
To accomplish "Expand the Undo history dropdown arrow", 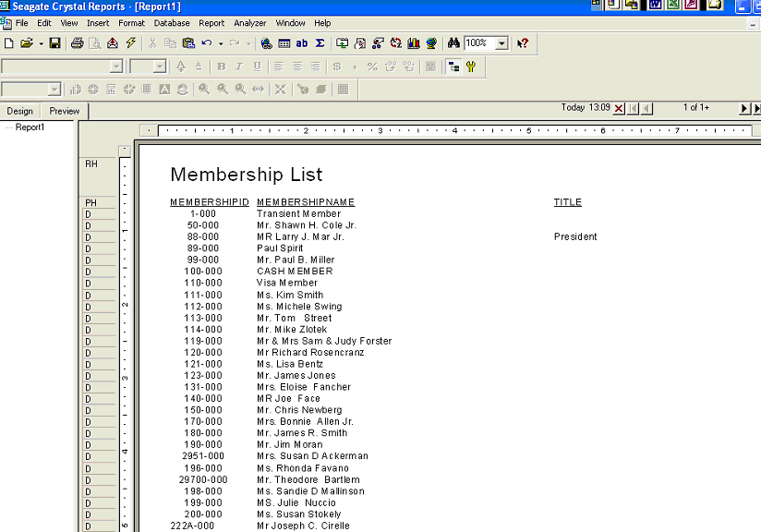I will point(220,43).
